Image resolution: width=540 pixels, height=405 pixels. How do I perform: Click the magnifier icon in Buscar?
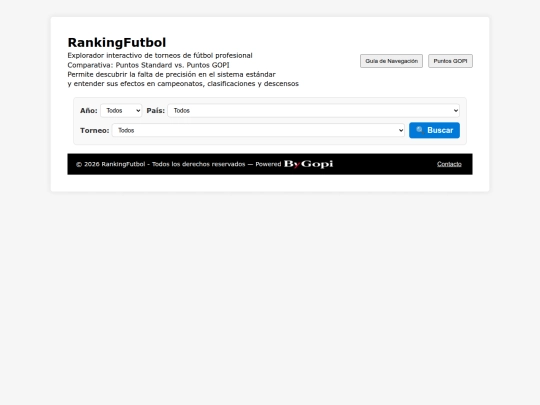[x=420, y=130]
